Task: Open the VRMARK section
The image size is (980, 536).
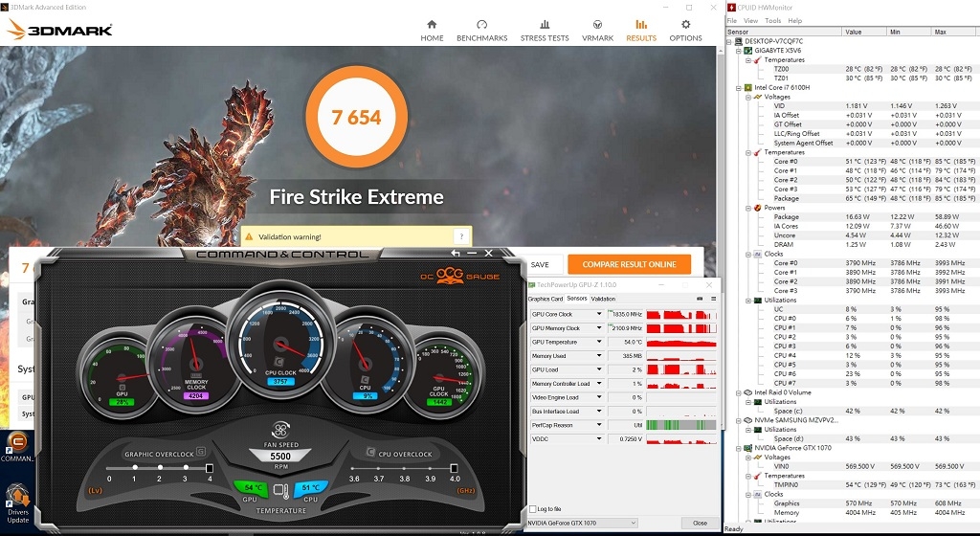Action: tap(597, 31)
